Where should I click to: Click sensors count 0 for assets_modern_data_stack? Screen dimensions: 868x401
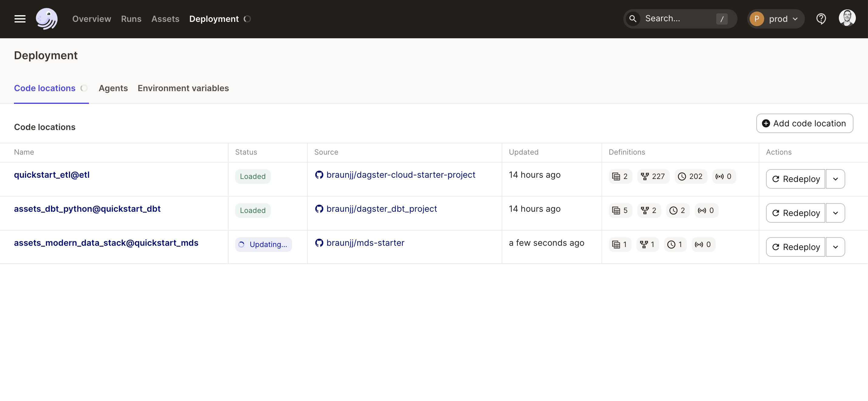point(703,245)
